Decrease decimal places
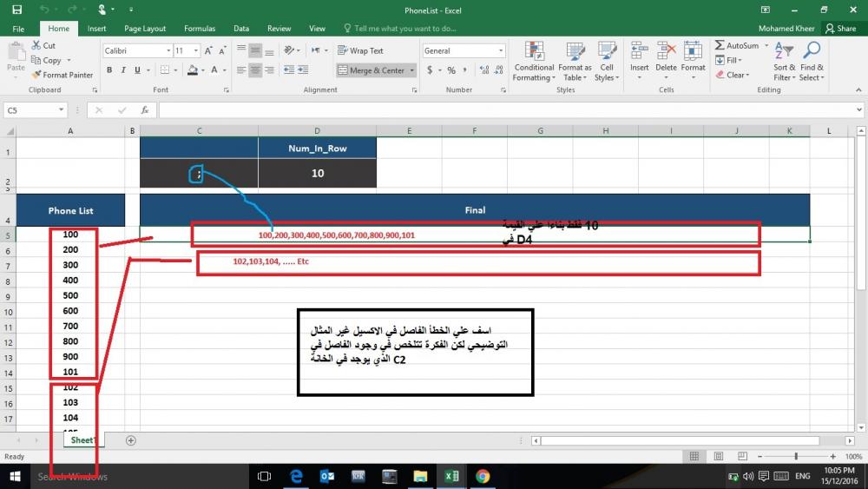 (499, 70)
